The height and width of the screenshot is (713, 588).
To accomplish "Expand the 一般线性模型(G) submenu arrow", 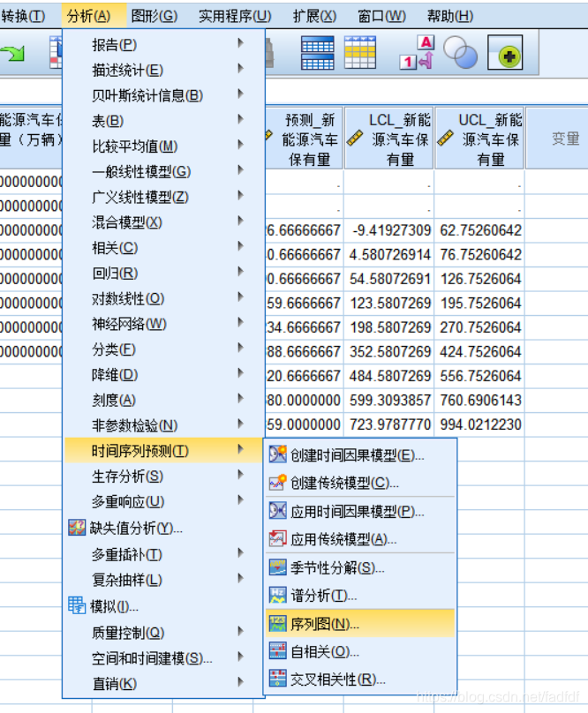I will tap(241, 170).
